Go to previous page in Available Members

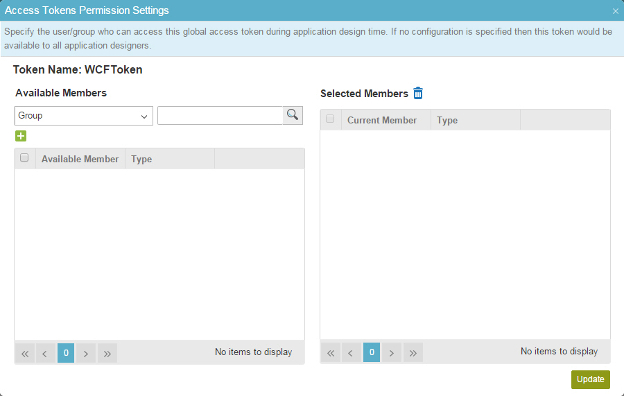pyautogui.click(x=45, y=353)
